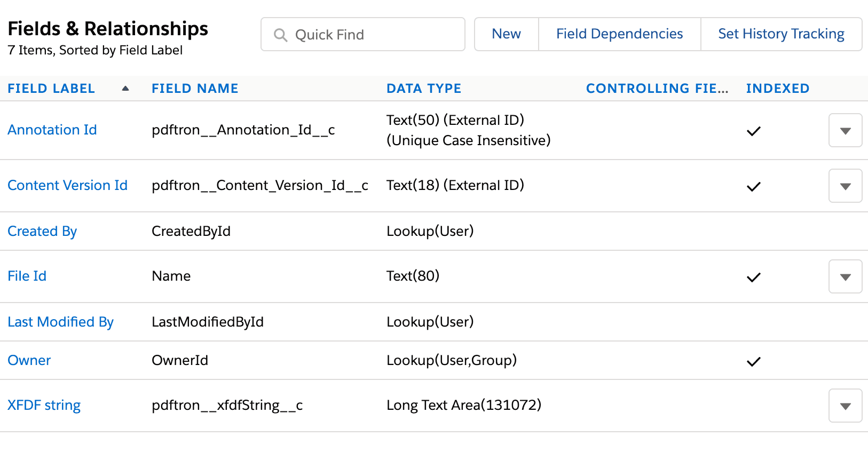The width and height of the screenshot is (868, 476).
Task: Open the Last Modified By field link
Action: click(x=60, y=322)
